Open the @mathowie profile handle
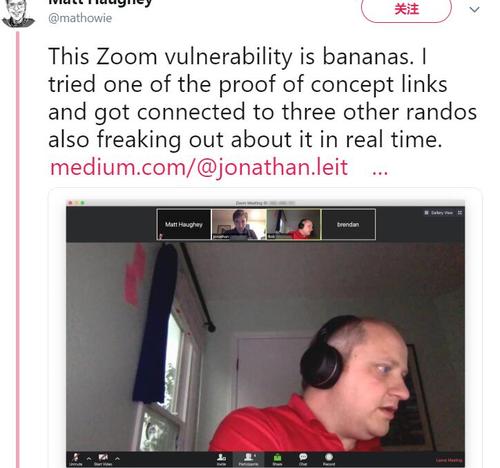This screenshot has width=500, height=468. pyautogui.click(x=80, y=18)
